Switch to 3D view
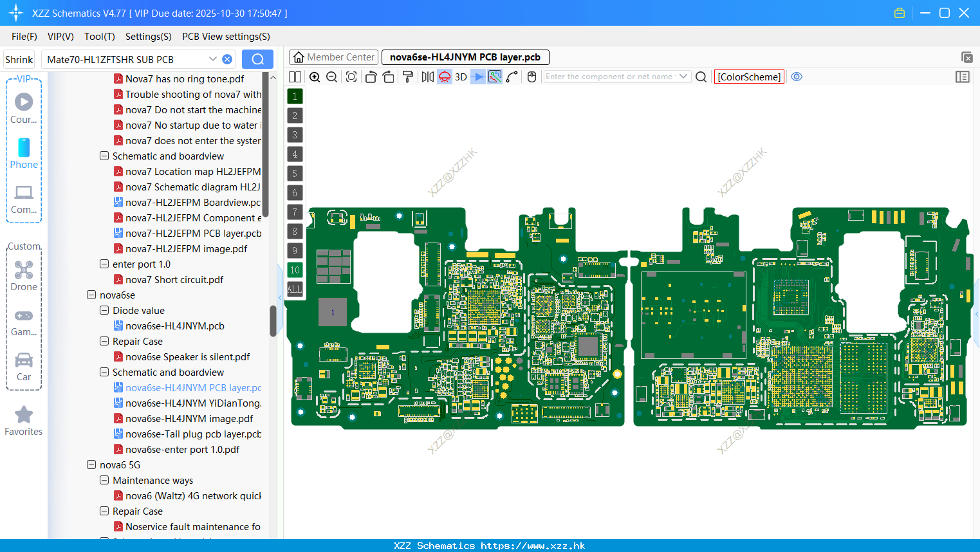 pos(461,77)
